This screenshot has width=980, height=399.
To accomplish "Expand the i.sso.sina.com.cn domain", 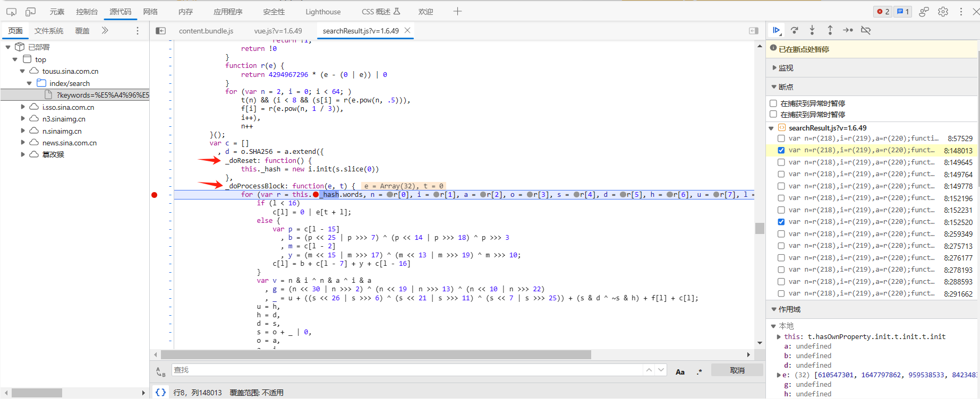I will click(22, 107).
